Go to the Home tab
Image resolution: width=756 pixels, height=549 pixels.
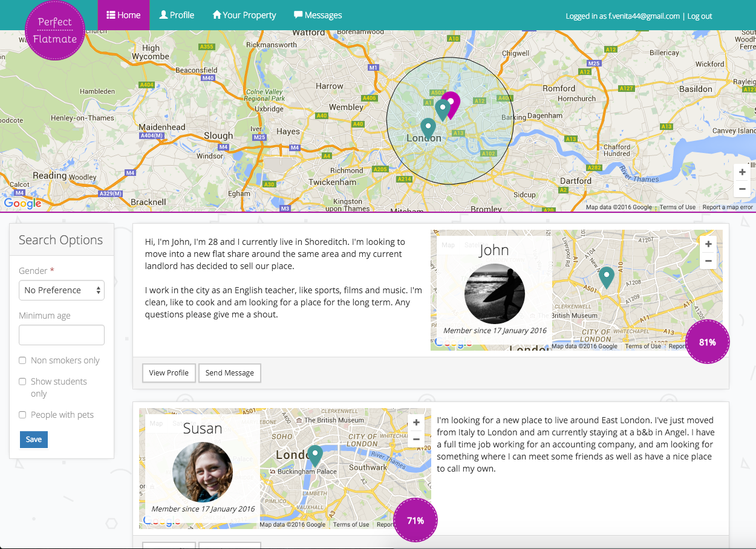point(123,15)
